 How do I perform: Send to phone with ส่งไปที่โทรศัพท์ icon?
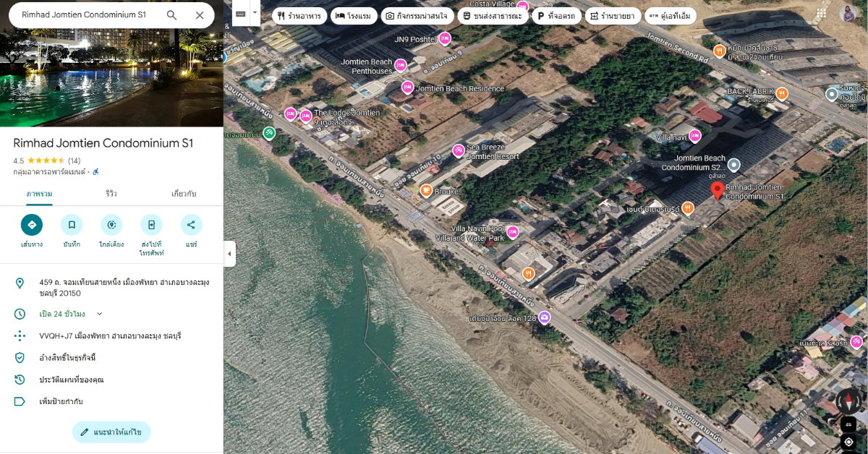[151, 225]
